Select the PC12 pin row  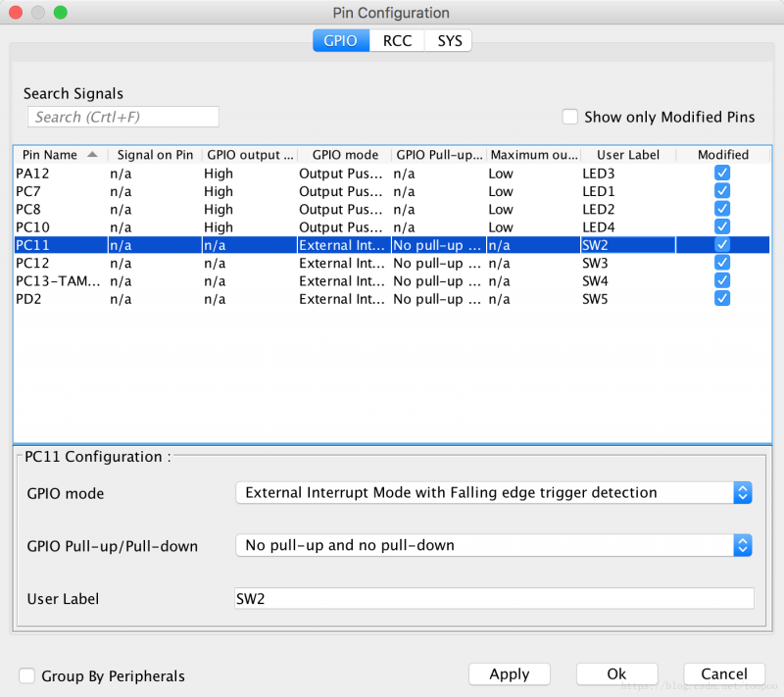tap(59, 263)
